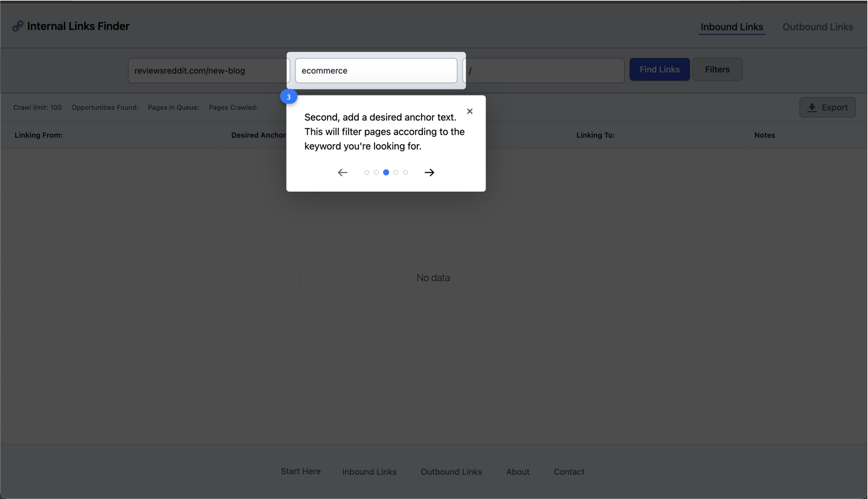Switch to Inbound Links tab

pos(732,27)
